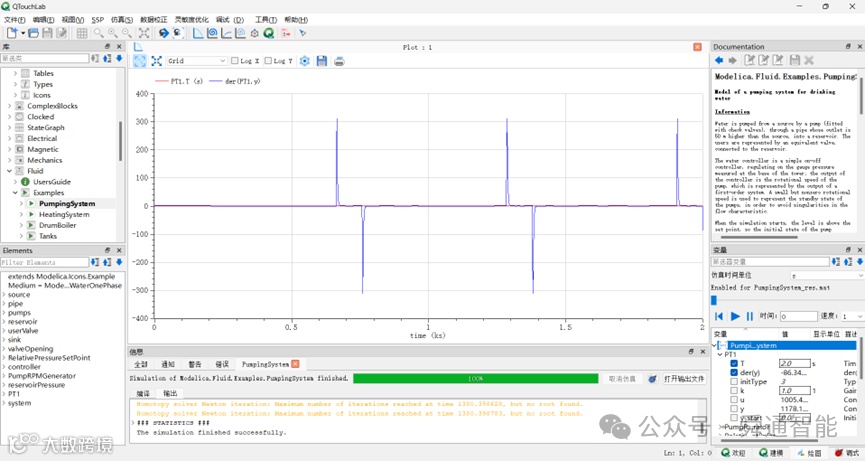
Task: Check the u variable checkbox
Action: point(734,400)
